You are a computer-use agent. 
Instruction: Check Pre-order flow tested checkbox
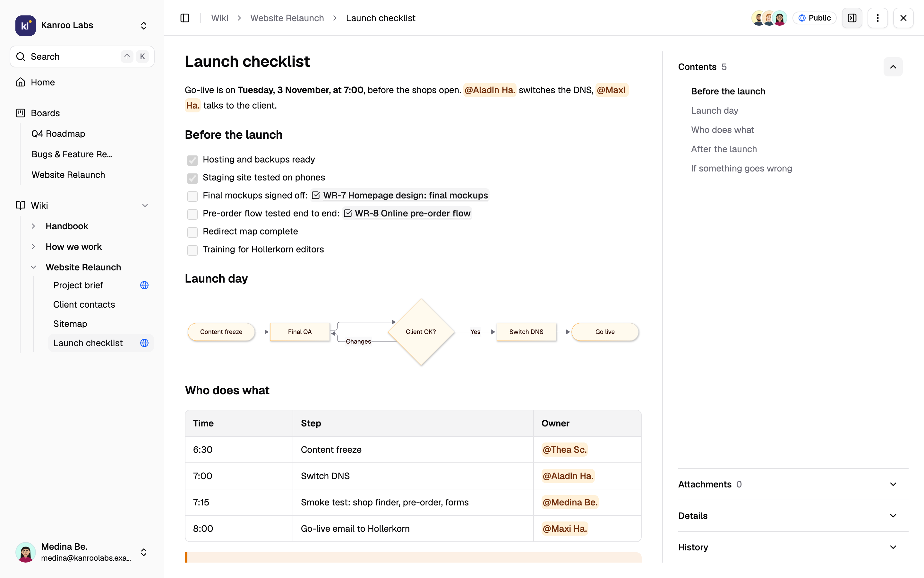pos(193,214)
